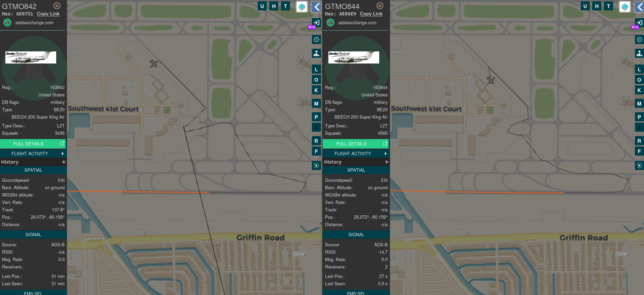Select squawk value 3436

[x=60, y=133]
